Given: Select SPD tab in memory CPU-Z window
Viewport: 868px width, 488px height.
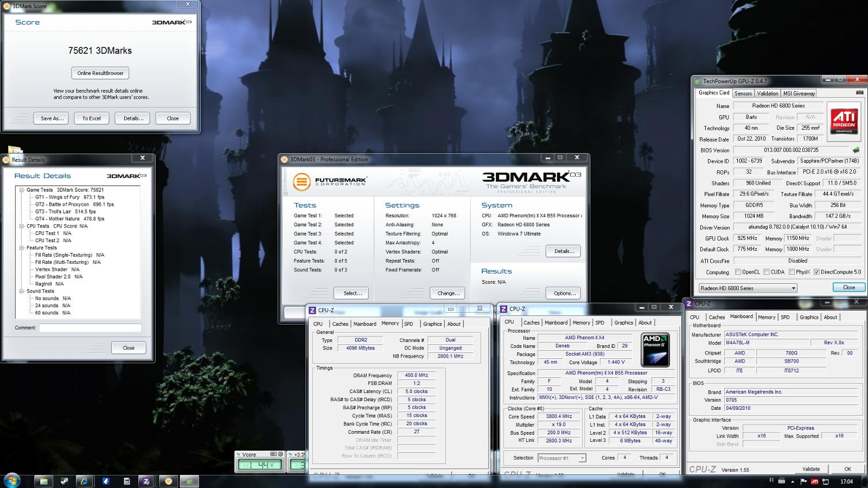Looking at the screenshot, I should point(409,324).
